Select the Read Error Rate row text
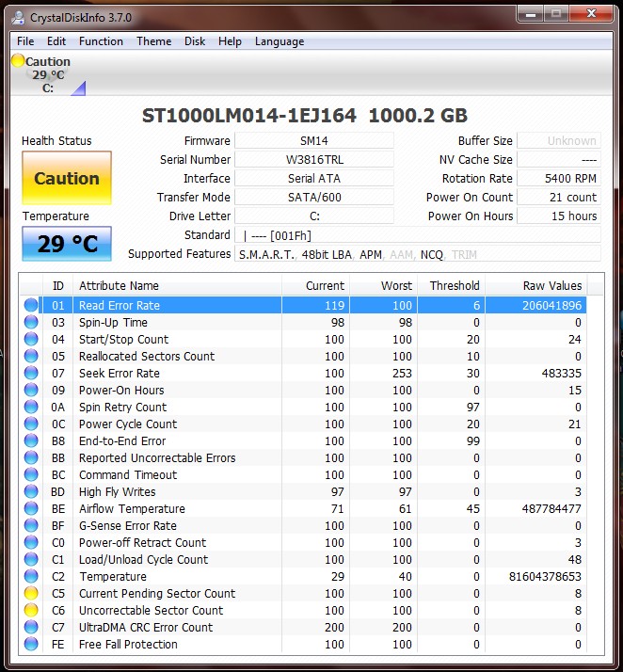Image resolution: width=623 pixels, height=672 pixels. pos(120,305)
